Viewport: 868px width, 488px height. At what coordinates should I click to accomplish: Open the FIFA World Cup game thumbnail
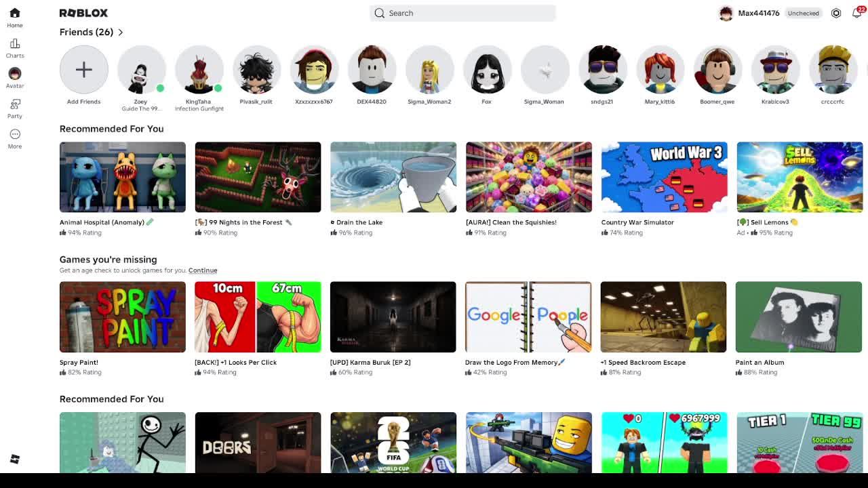393,443
